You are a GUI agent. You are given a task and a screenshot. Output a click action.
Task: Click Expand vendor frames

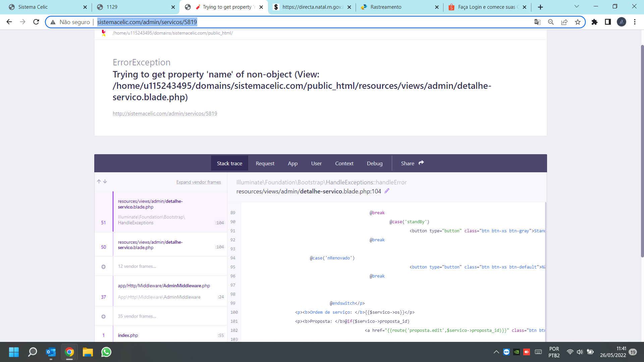[x=199, y=182]
